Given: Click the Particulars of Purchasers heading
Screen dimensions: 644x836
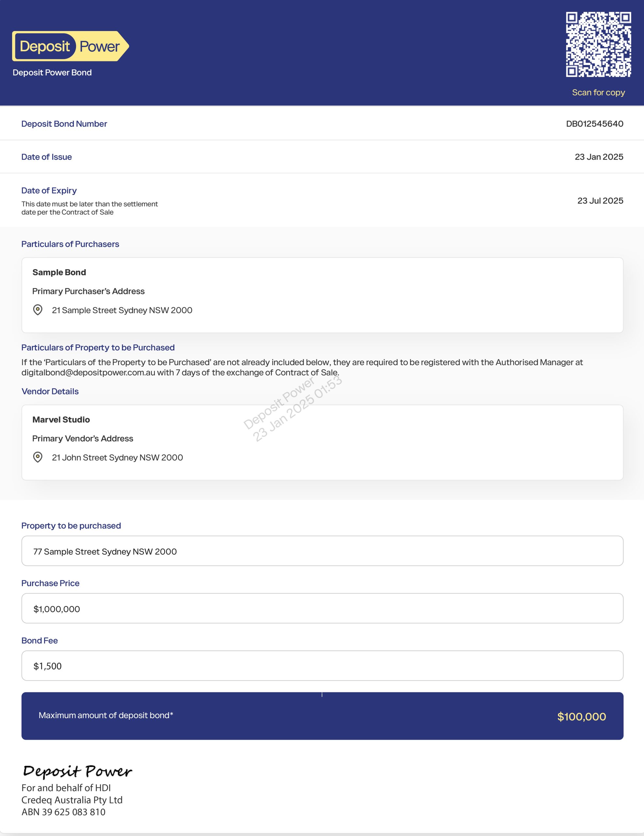Looking at the screenshot, I should (71, 244).
